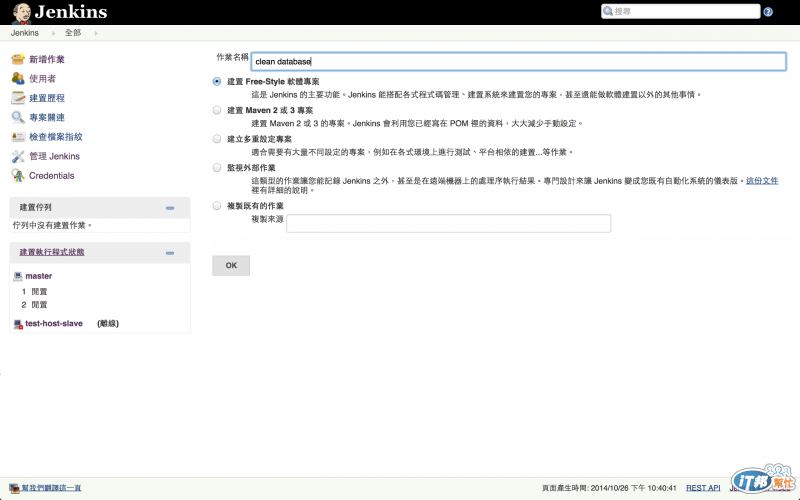Click the 新增作業 new job icon
Screen dimensions: 800x500
pyautogui.click(x=18, y=59)
